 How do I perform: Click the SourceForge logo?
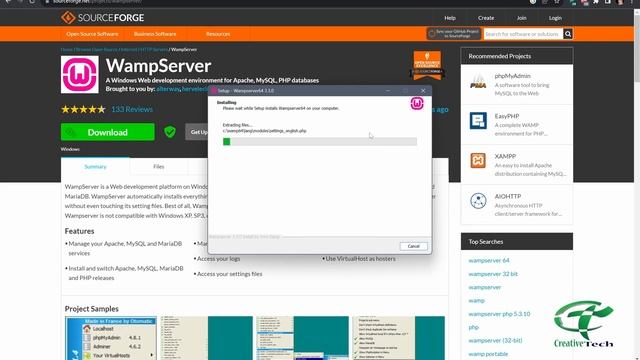click(102, 18)
